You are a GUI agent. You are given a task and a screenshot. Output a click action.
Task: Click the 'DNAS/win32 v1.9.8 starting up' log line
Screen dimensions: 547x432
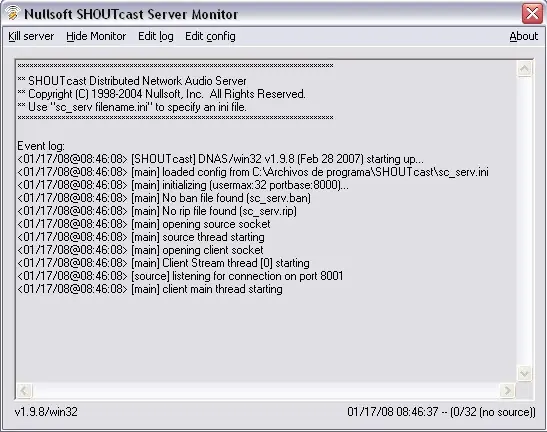[220, 159]
